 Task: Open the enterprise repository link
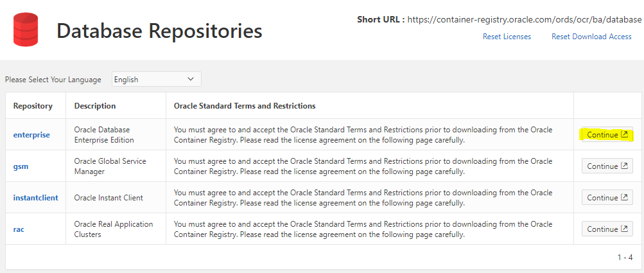31,135
